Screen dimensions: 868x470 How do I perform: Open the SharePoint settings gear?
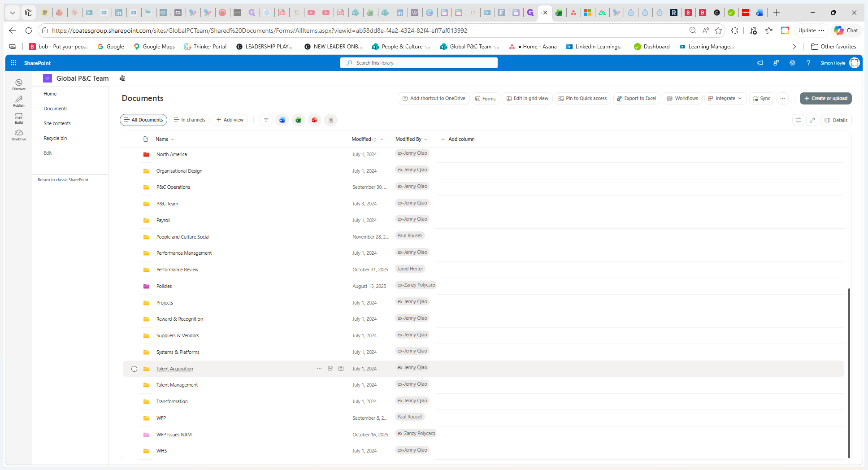[793, 63]
